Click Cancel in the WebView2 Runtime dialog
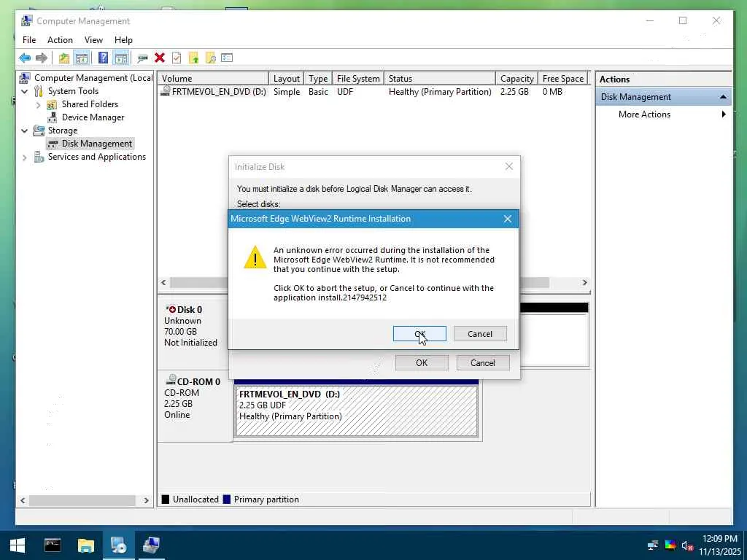This screenshot has height=560, width=747. click(480, 334)
